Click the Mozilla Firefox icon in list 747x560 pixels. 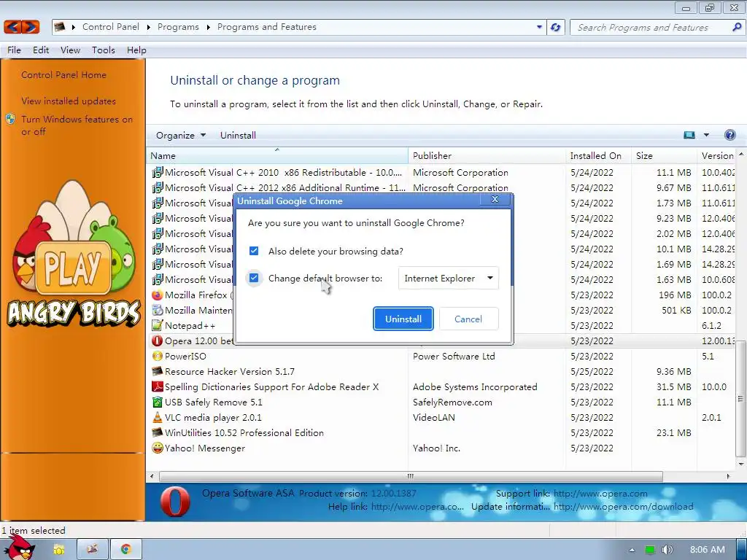click(158, 295)
